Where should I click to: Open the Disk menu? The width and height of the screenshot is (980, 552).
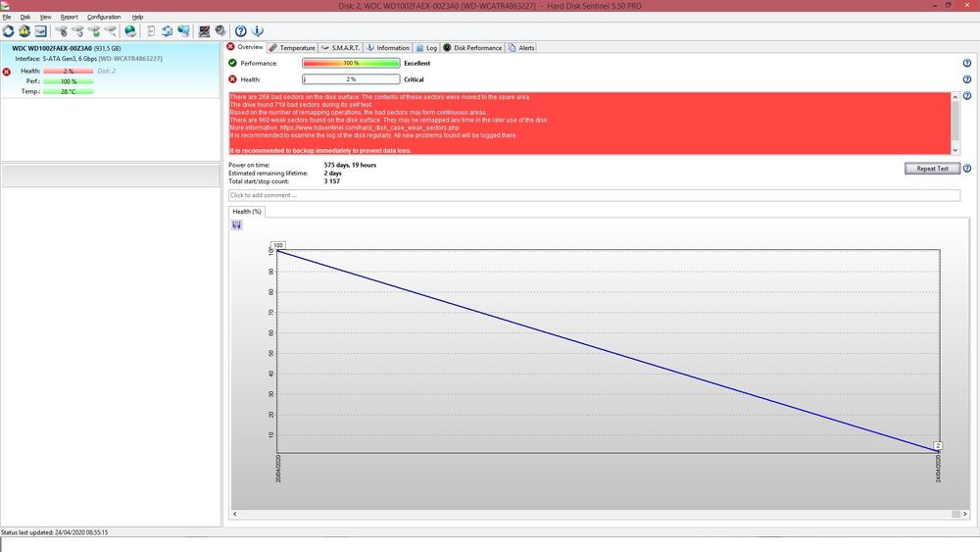tap(25, 17)
